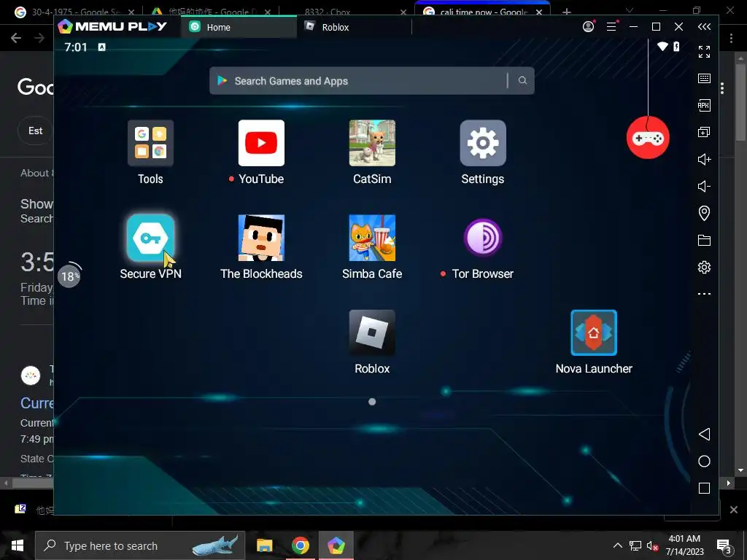Open the Windows Start menu
Screen dimensions: 747x560
[x=18, y=545]
